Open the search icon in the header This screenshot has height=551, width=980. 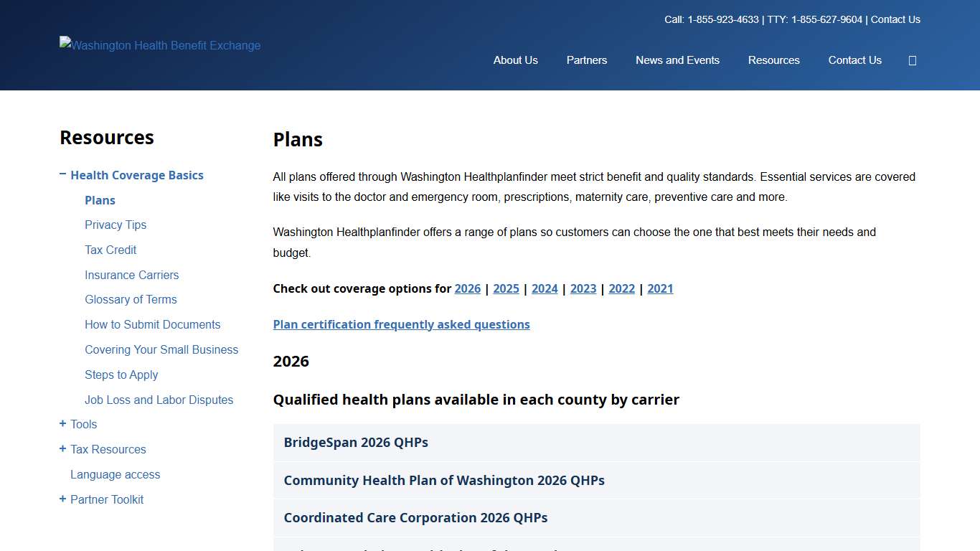[912, 60]
